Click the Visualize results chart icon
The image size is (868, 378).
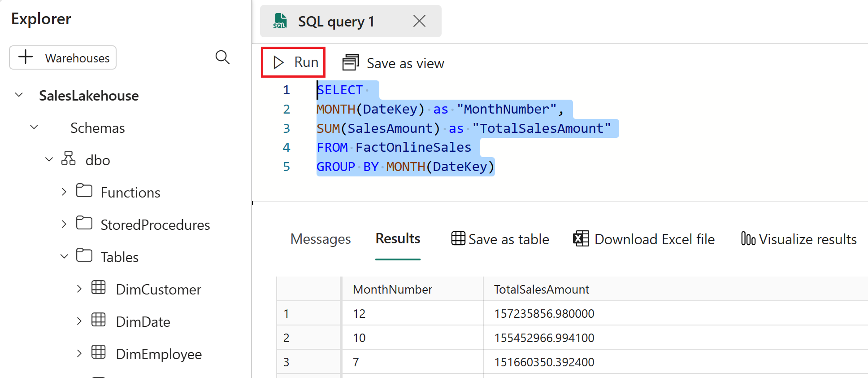748,238
